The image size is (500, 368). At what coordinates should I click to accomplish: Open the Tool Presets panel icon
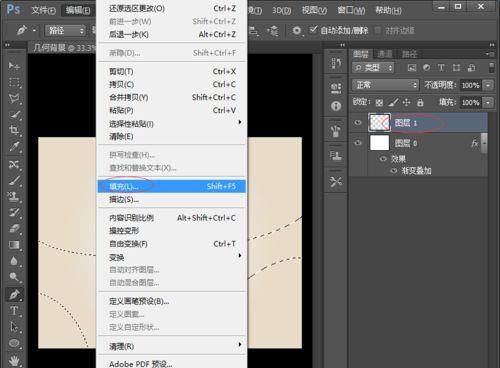point(336,182)
